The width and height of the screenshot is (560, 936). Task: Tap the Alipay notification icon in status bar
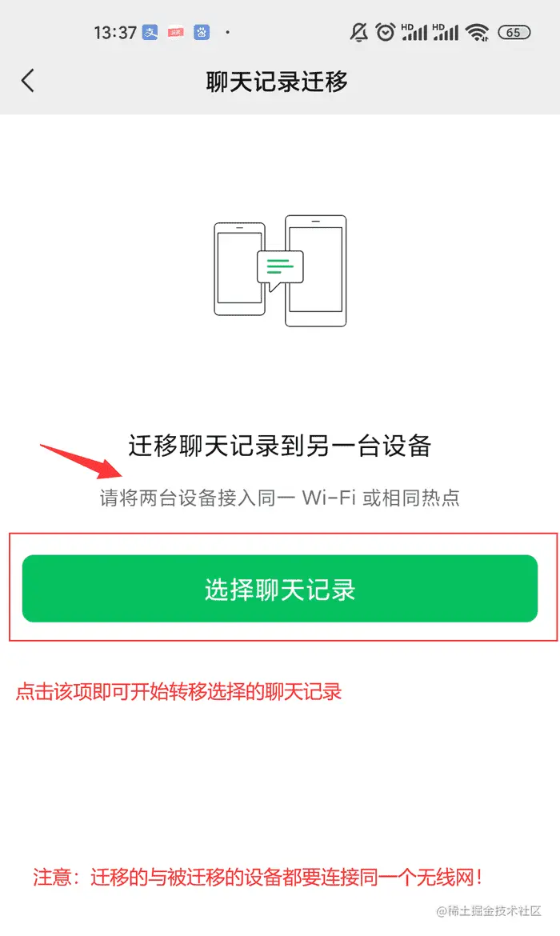point(150,32)
